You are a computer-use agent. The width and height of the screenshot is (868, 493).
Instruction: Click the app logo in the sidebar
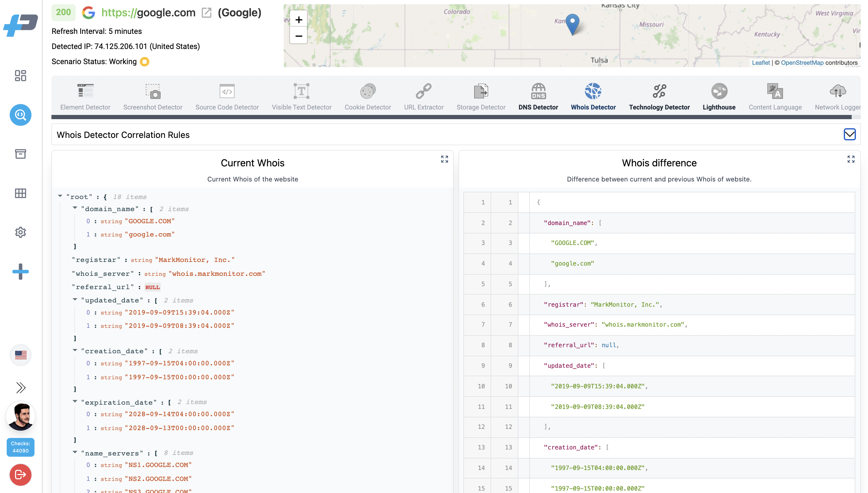click(x=20, y=25)
